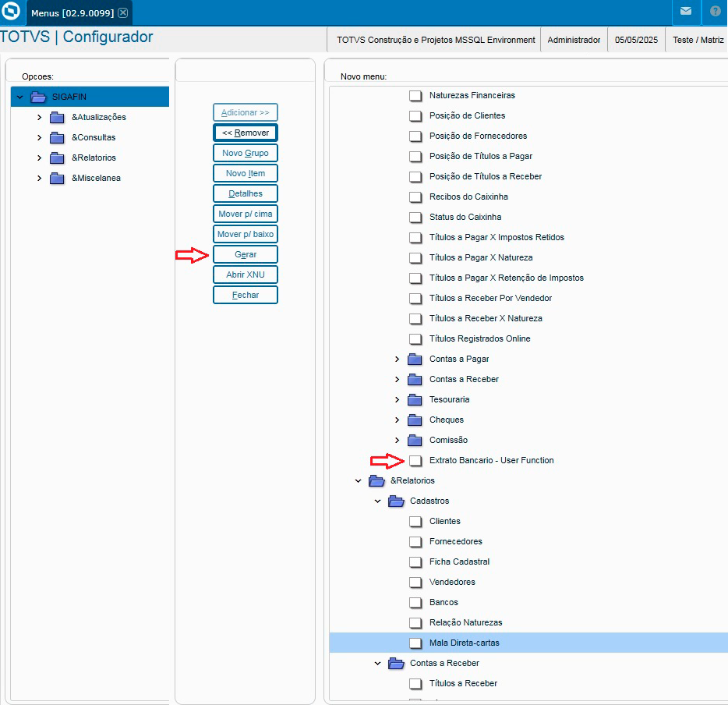Click the Administrador user field
The image size is (728, 705).
point(574,40)
